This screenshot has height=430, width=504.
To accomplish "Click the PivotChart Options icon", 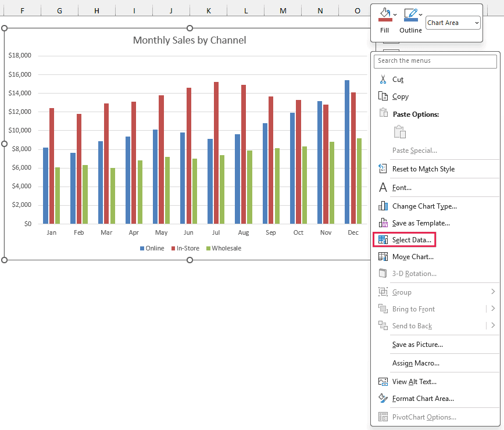I will click(383, 417).
